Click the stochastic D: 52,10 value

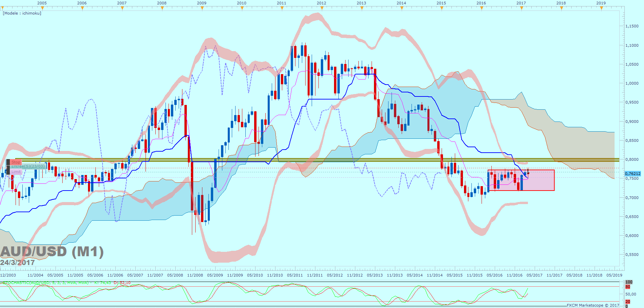pyautogui.click(x=122, y=283)
